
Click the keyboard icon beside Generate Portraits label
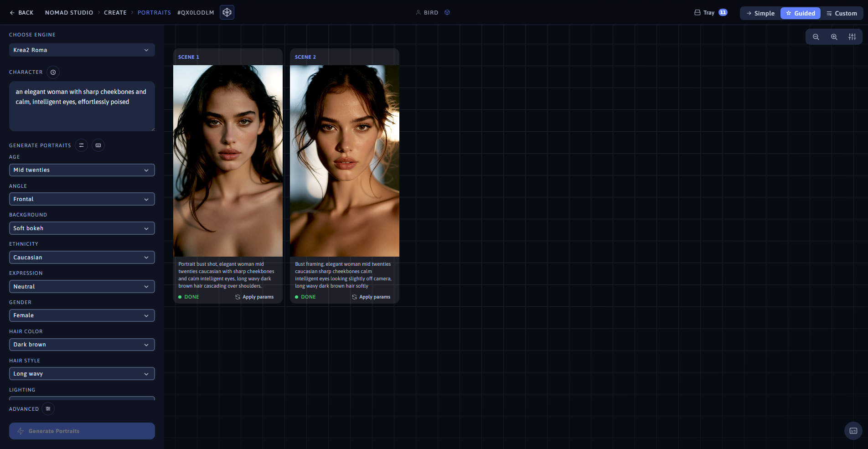98,145
